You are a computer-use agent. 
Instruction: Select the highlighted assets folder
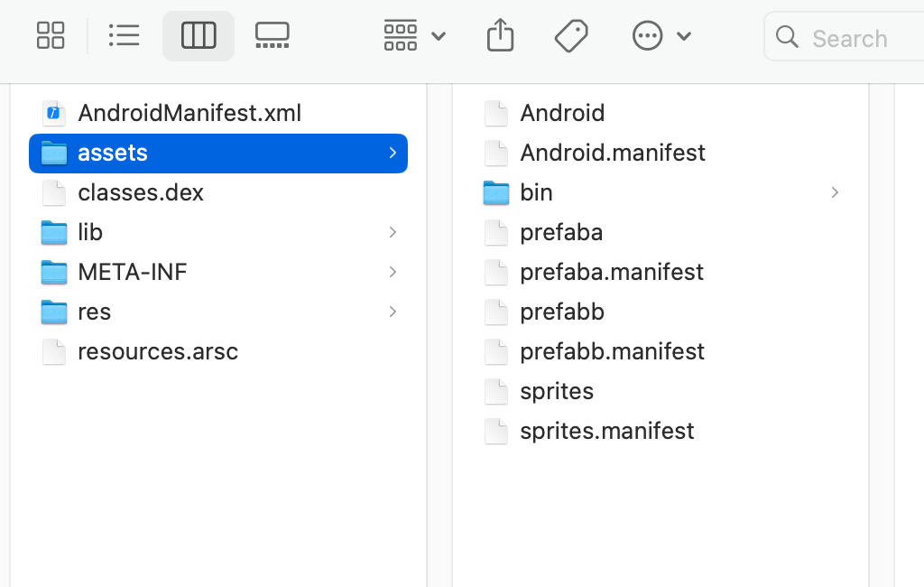coord(218,154)
